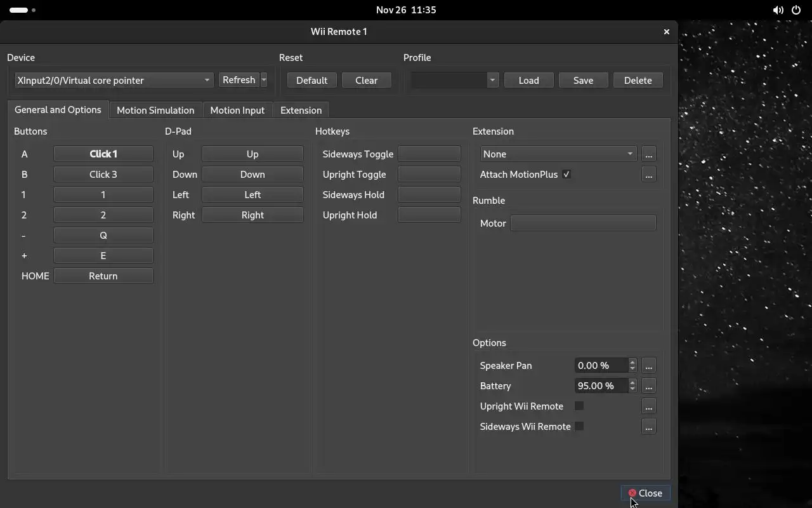The image size is (812, 508).
Task: Remap the minus button set to Q
Action: pyautogui.click(x=103, y=235)
